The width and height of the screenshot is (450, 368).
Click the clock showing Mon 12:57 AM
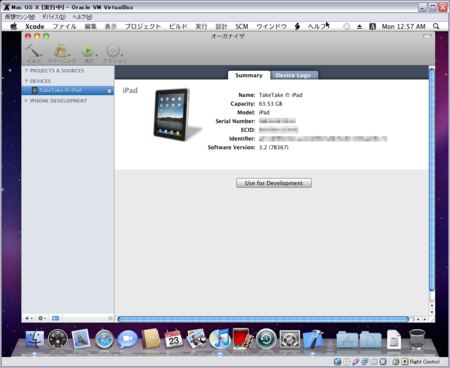coord(403,27)
